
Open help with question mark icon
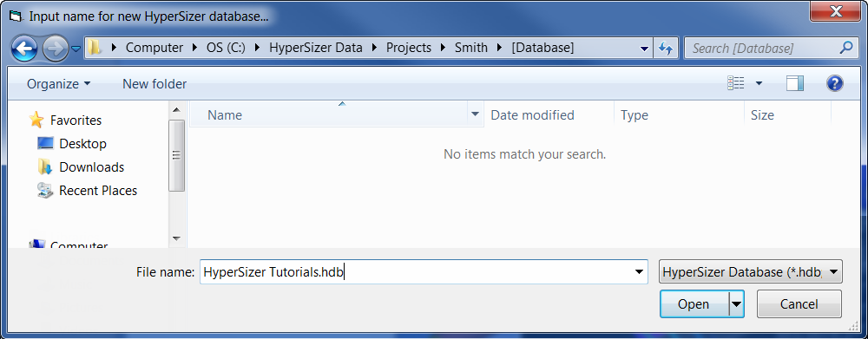834,83
